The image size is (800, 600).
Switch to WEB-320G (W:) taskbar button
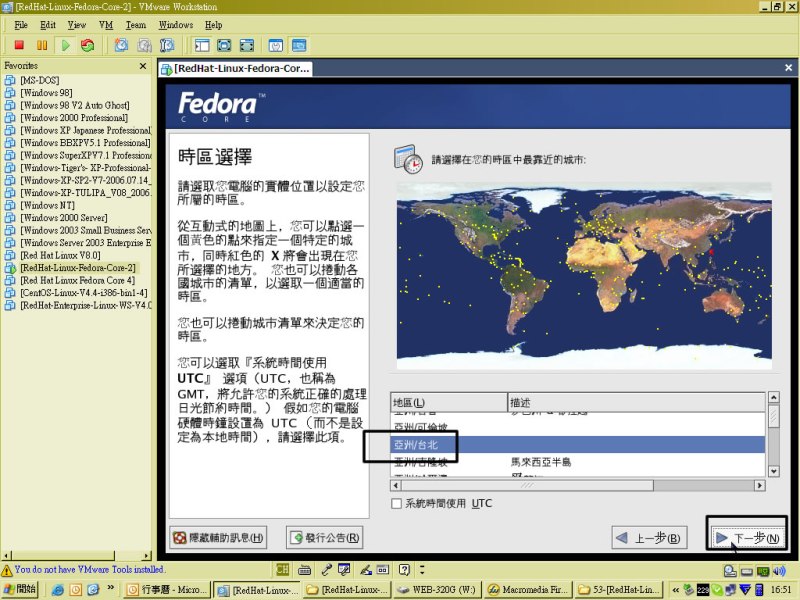click(437, 590)
